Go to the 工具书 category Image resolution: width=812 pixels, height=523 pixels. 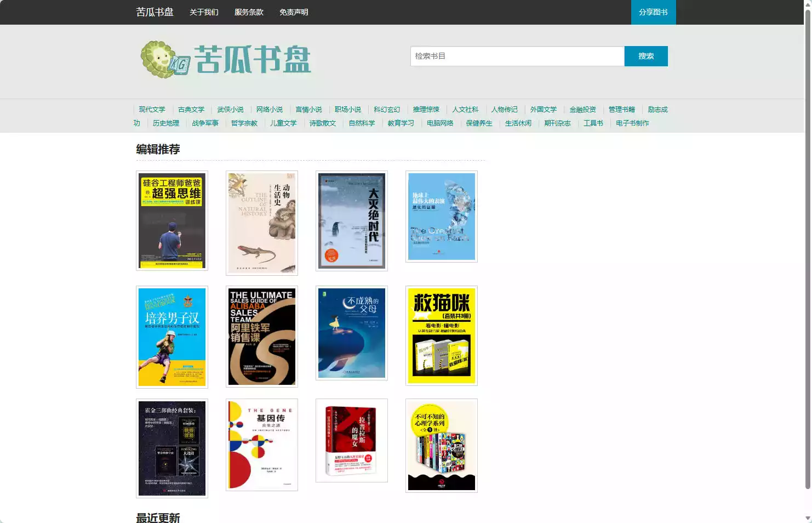593,123
